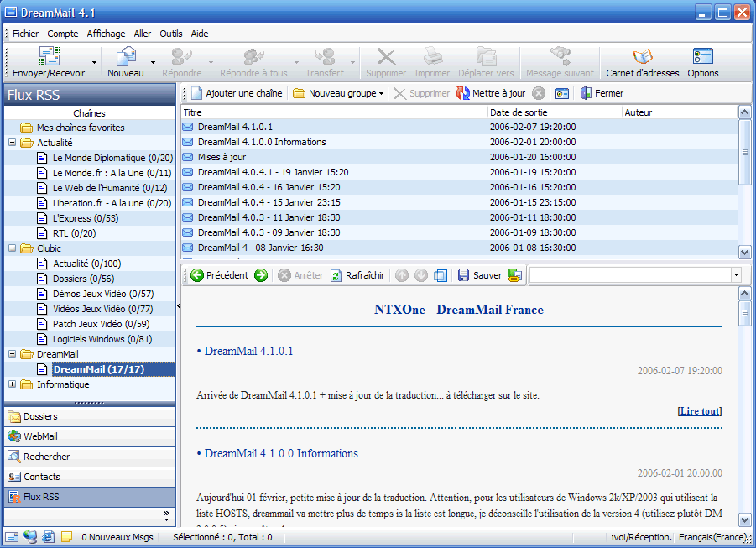Open the Aller menu
The width and height of the screenshot is (756, 548).
click(143, 34)
